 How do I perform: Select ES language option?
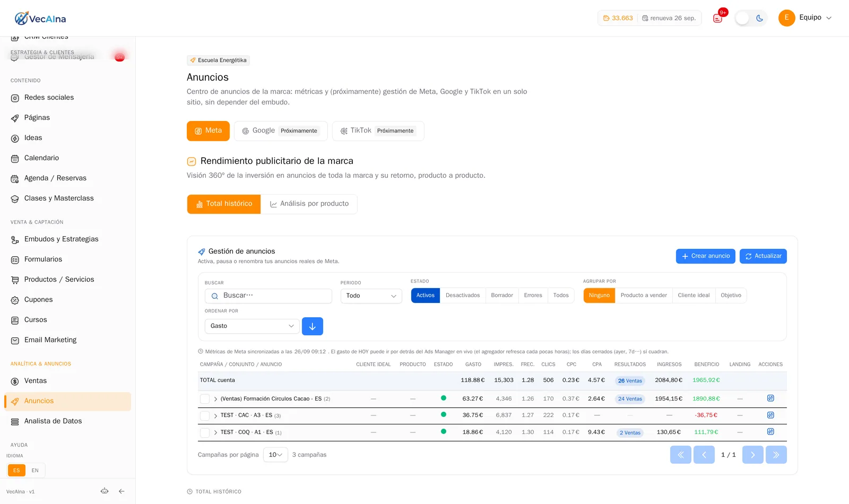pyautogui.click(x=16, y=471)
